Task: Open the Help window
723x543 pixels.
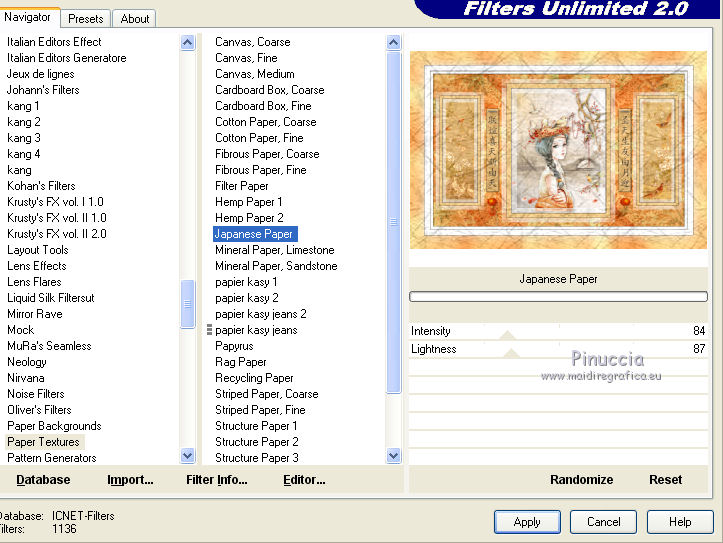Action: (x=680, y=522)
